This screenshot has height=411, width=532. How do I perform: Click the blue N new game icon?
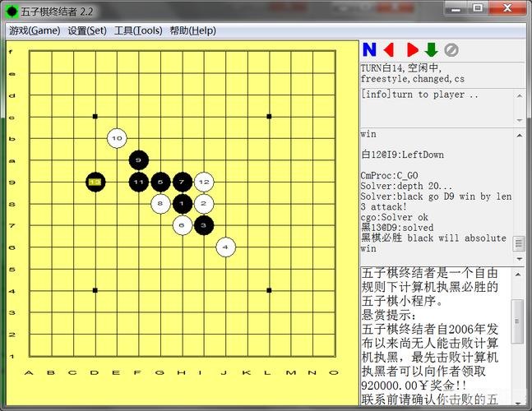[369, 50]
